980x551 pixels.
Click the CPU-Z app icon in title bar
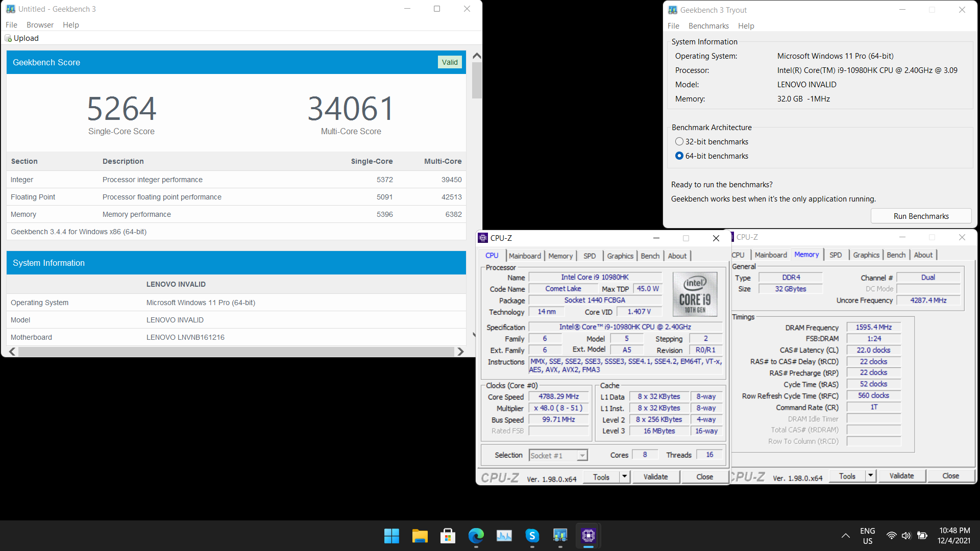click(x=483, y=238)
